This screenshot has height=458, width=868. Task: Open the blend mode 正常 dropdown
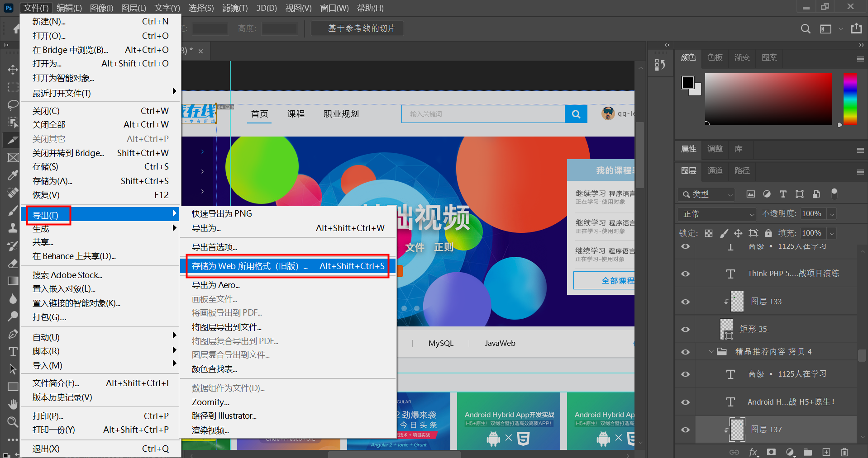(x=717, y=214)
